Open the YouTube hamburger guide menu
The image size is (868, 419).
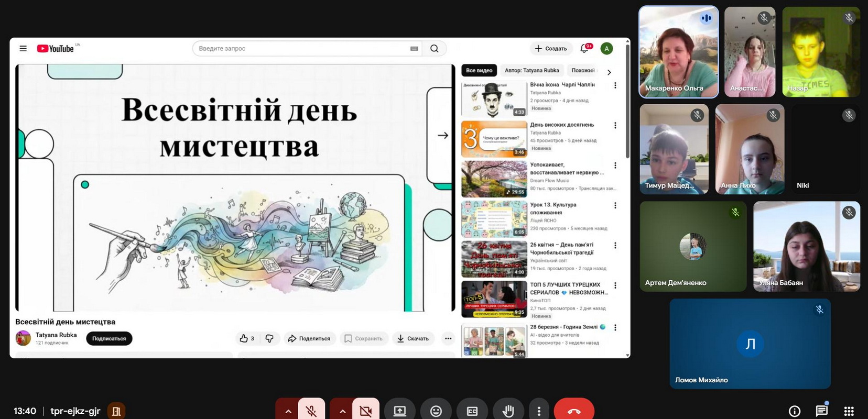pyautogui.click(x=23, y=48)
